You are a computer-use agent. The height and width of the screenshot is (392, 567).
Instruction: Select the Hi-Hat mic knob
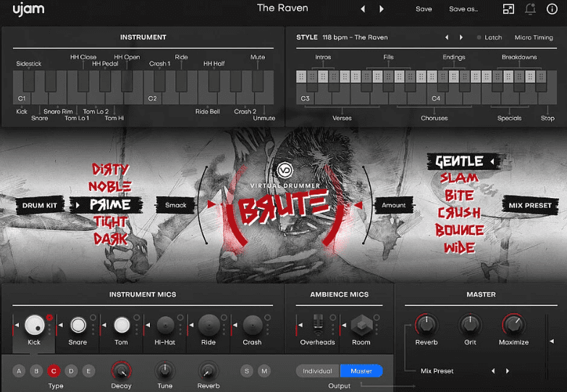(165, 325)
